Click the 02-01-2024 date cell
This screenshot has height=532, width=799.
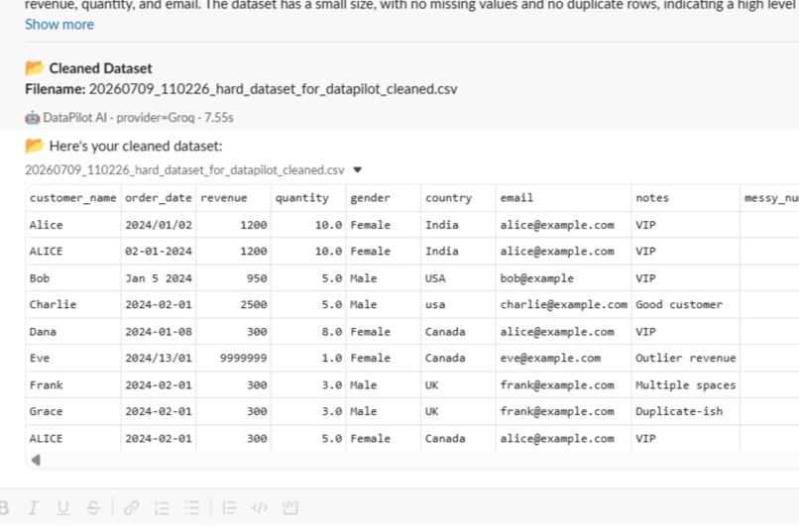pyautogui.click(x=159, y=251)
